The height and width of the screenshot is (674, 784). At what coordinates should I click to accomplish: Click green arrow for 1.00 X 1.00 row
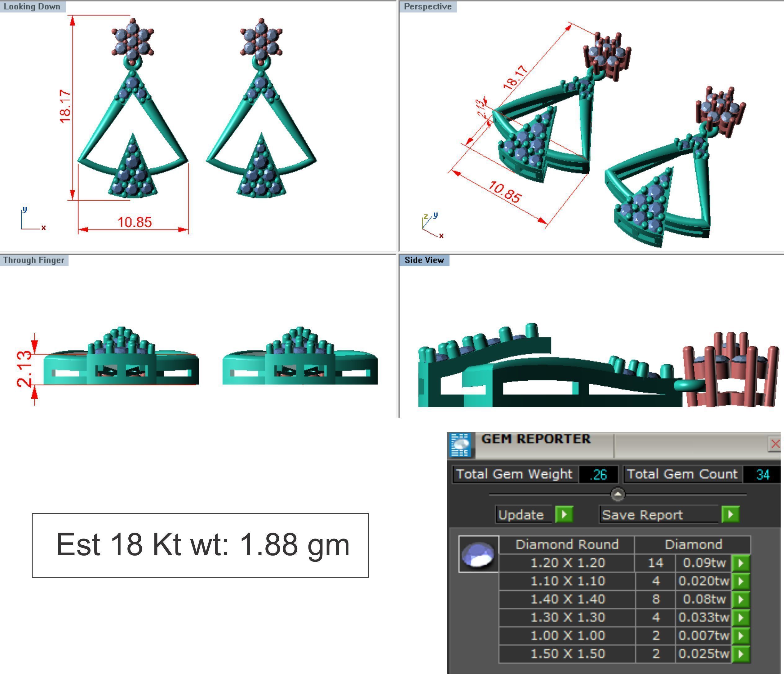point(741,635)
